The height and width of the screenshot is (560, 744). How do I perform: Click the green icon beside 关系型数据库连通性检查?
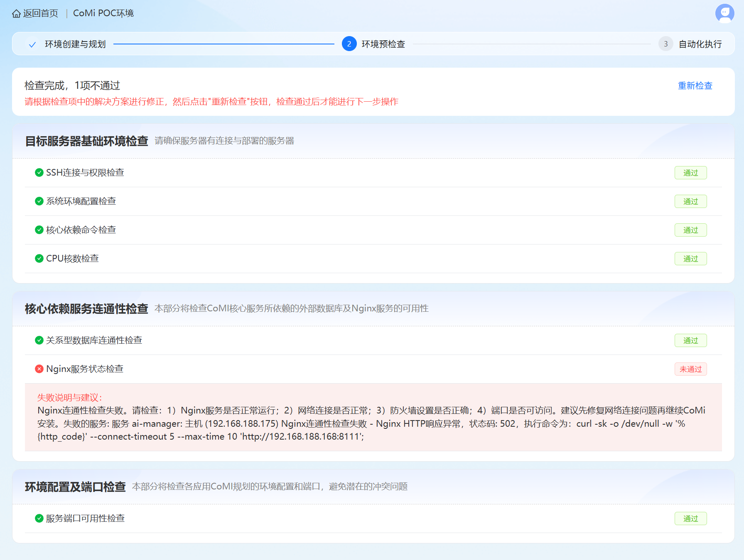(39, 340)
